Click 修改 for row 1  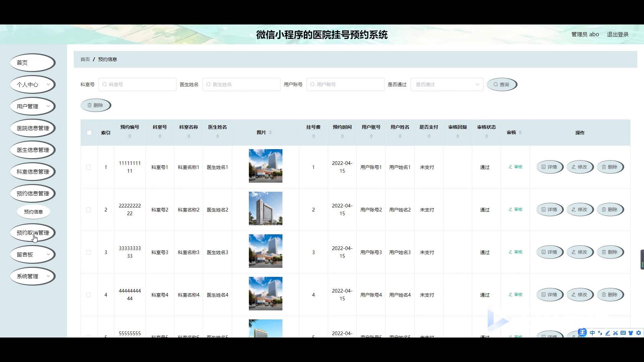[x=580, y=167]
